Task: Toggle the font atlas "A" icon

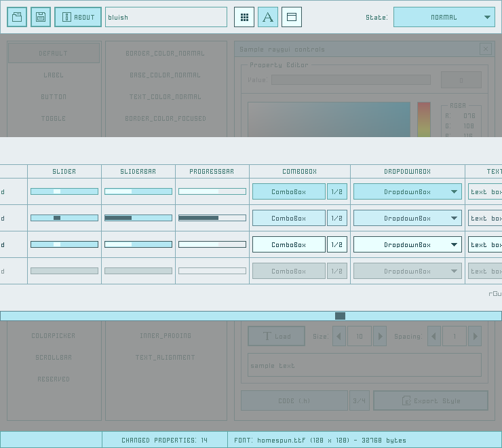Action: click(x=268, y=17)
